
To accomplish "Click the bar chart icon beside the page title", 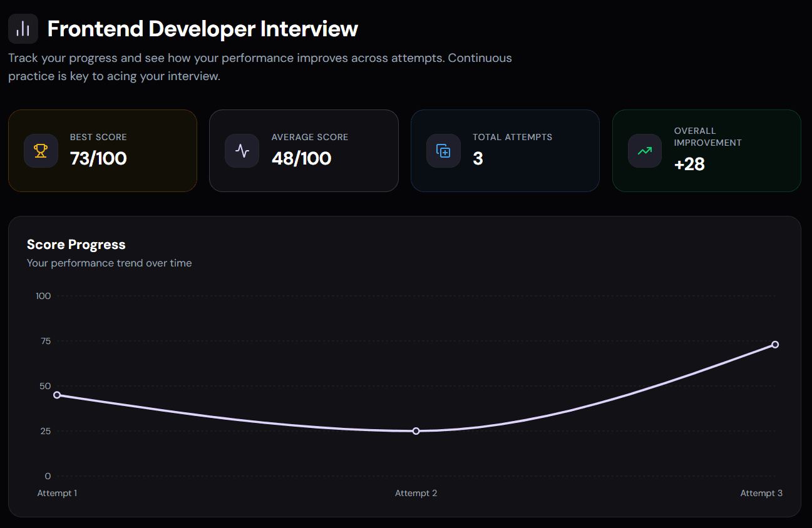I will [23, 29].
